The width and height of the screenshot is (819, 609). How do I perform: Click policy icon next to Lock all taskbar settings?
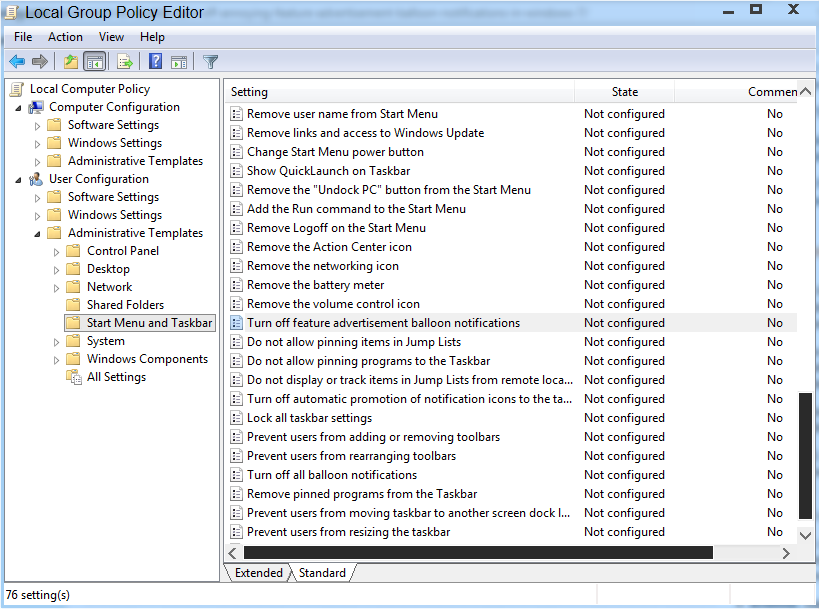[237, 418]
